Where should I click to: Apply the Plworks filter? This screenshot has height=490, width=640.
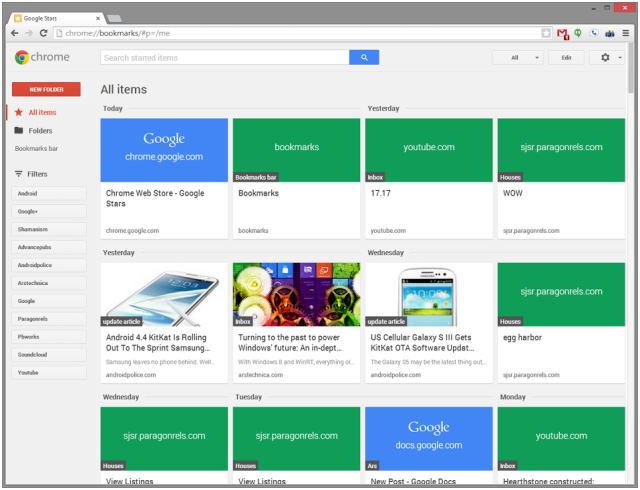[49, 337]
